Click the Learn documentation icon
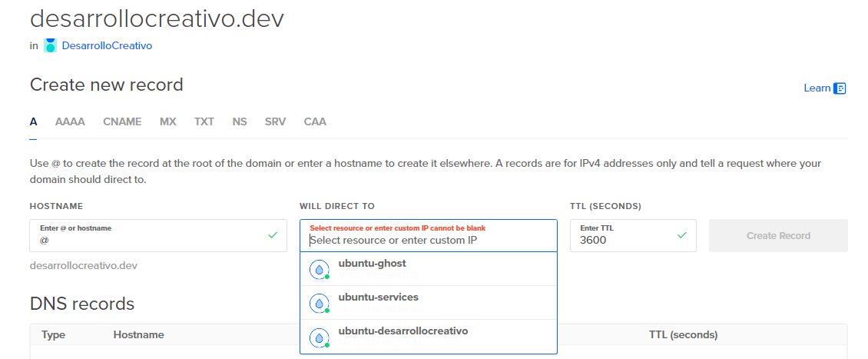The width and height of the screenshot is (868, 359). (x=840, y=88)
